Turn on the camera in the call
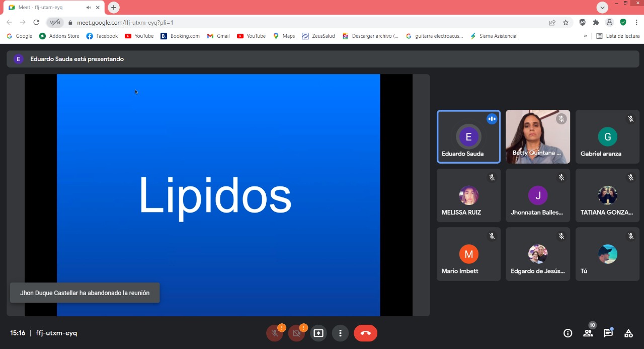This screenshot has width=644, height=349. click(296, 333)
